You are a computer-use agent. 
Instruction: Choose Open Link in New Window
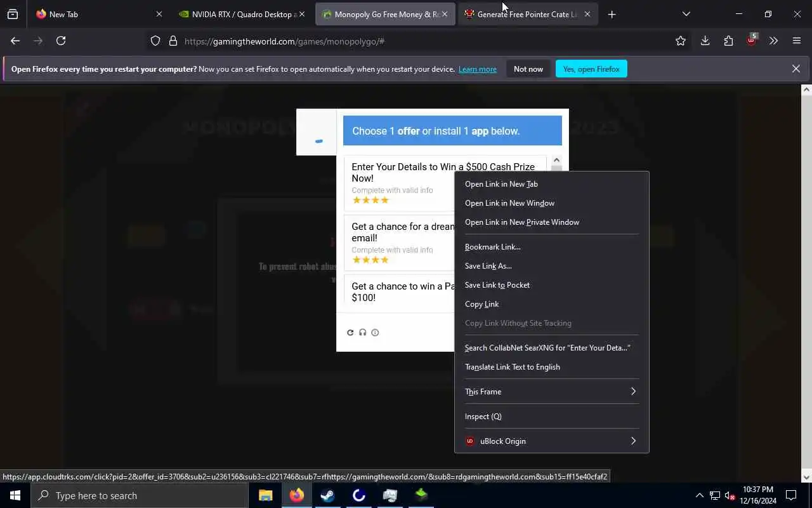(551, 203)
